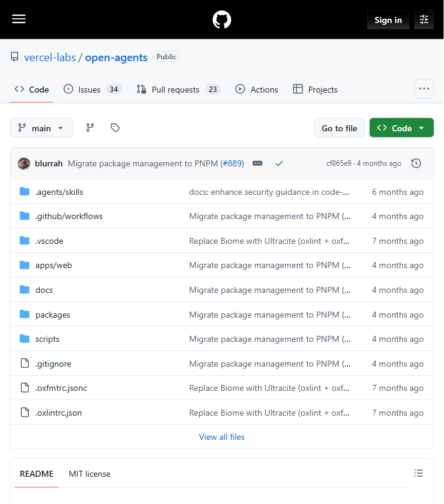
Task: Open pull request #889 link
Action: tap(232, 163)
